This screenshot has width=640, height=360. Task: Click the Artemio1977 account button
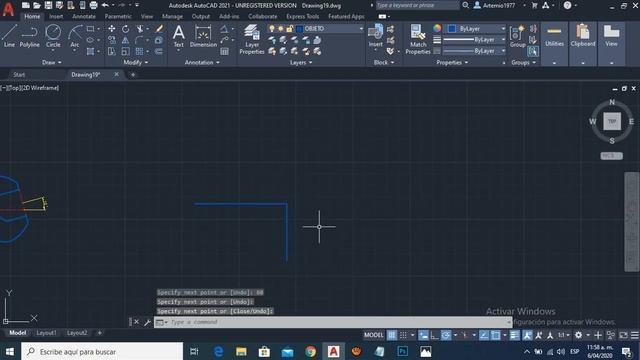click(x=494, y=5)
